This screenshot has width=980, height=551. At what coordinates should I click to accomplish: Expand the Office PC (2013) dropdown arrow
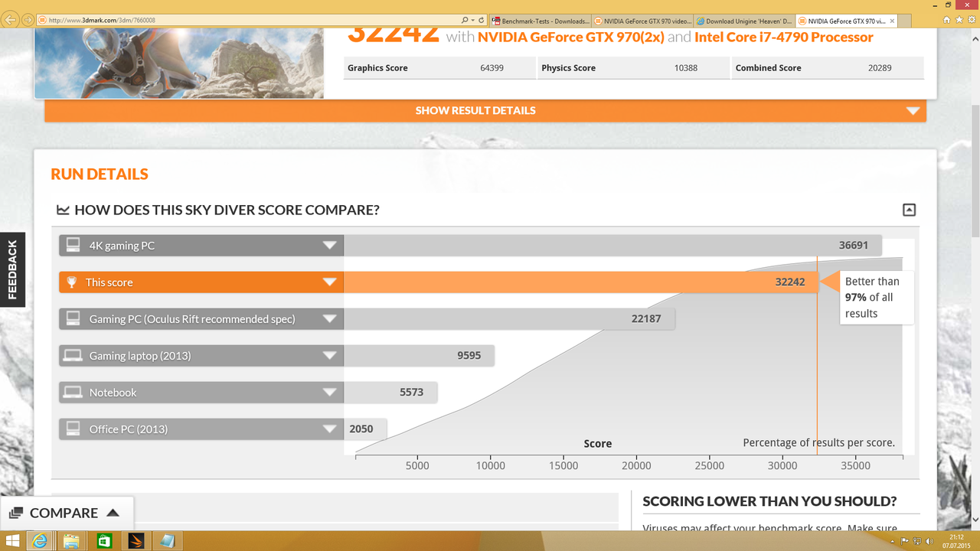330,429
